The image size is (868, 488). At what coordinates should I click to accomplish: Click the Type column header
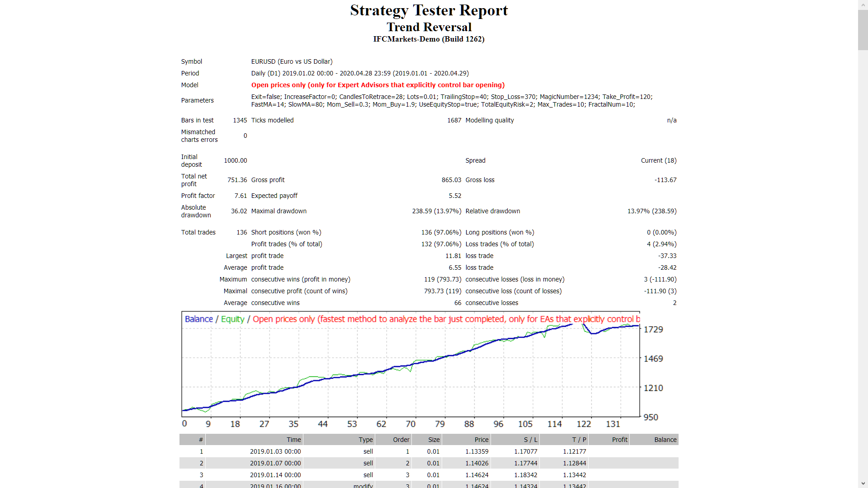(365, 439)
